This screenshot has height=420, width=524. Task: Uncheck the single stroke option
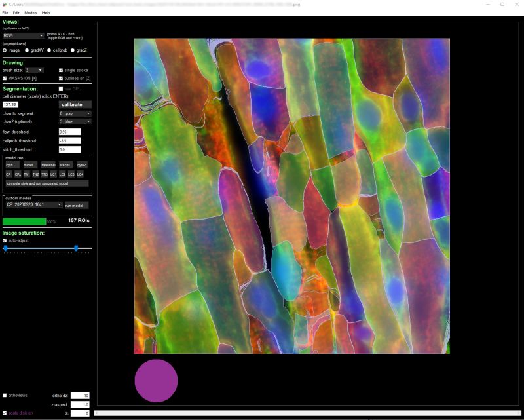pos(60,70)
